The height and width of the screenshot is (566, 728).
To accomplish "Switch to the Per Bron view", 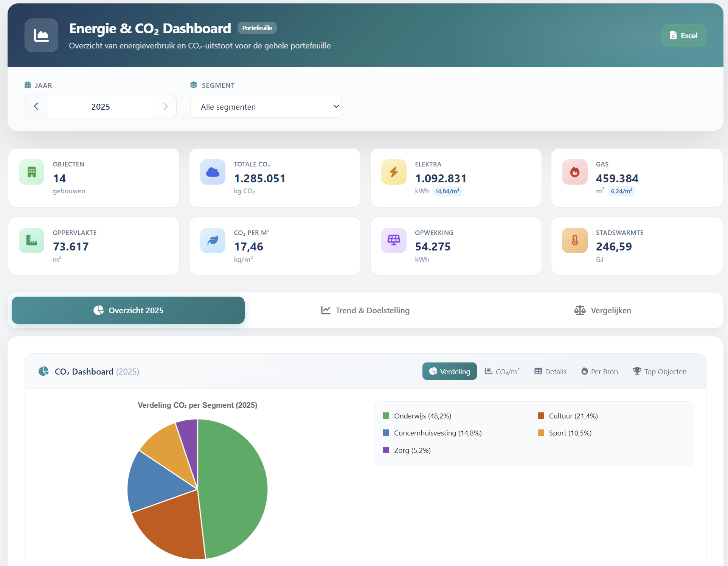I will click(x=599, y=371).
